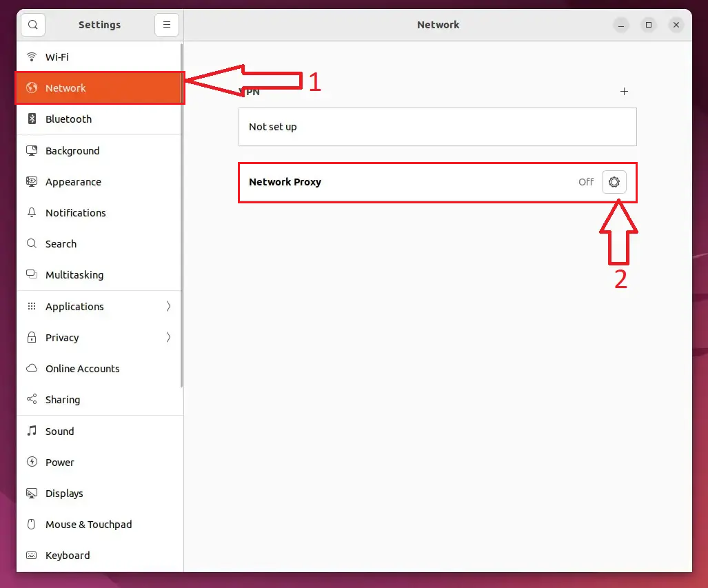Click the Power icon in sidebar
Screen dimensions: 708x588
click(32, 462)
